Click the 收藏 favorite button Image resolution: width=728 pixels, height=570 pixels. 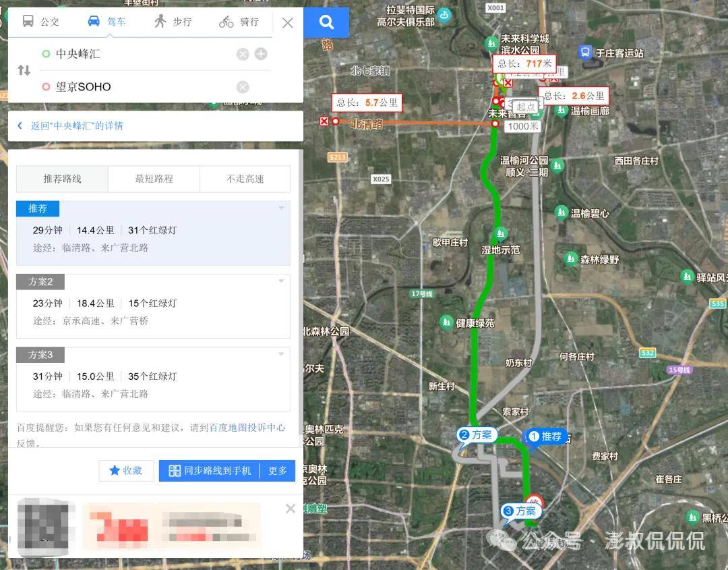click(126, 471)
